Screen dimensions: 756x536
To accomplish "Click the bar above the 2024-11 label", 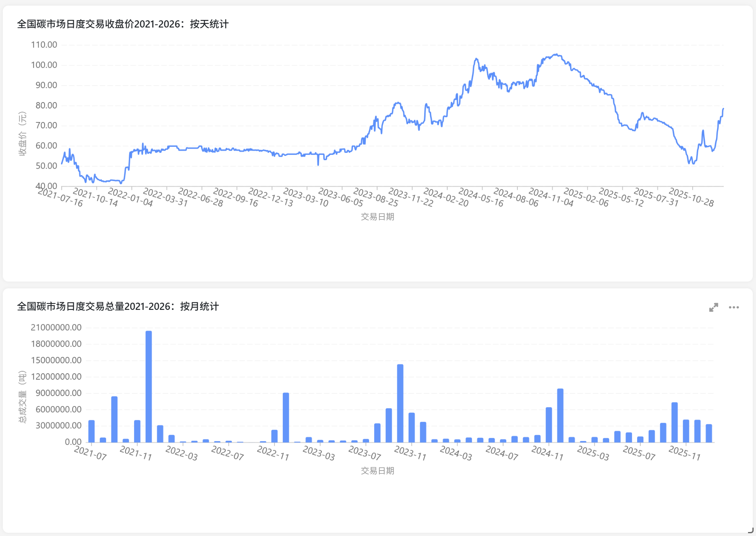I will point(549,425).
